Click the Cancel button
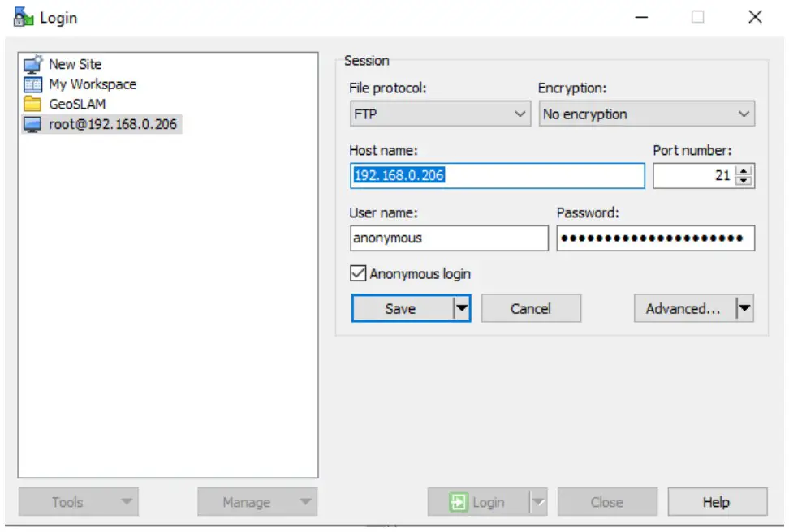789x532 pixels. 531,308
